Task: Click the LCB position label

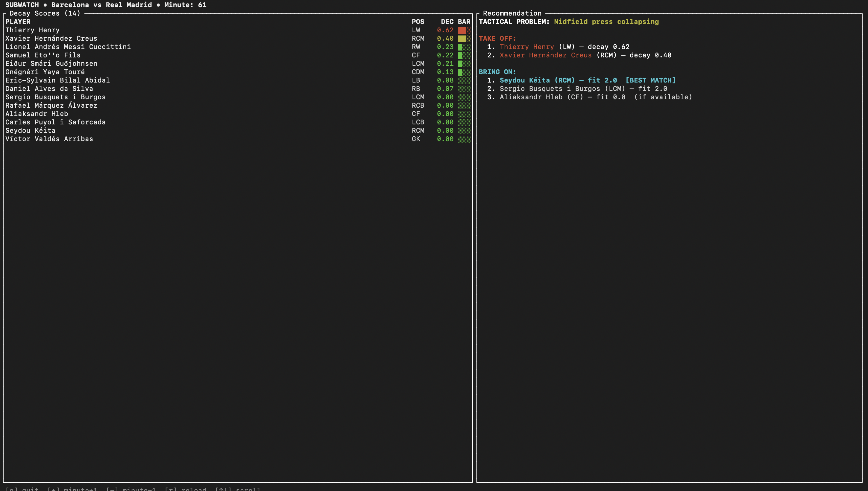Action: tap(418, 122)
